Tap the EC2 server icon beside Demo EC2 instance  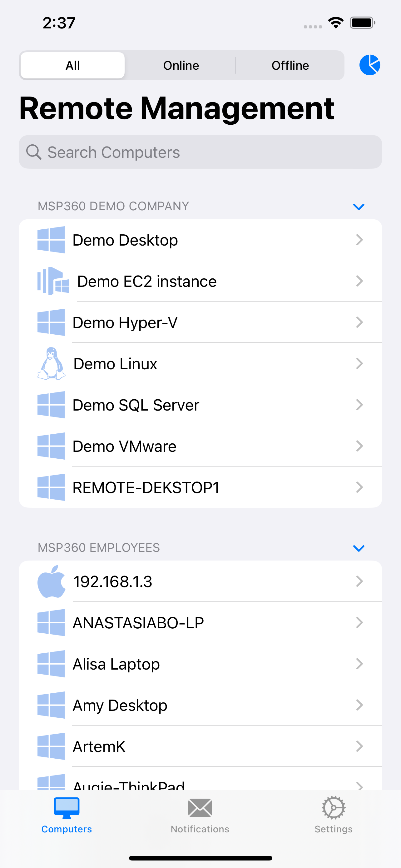point(53,281)
